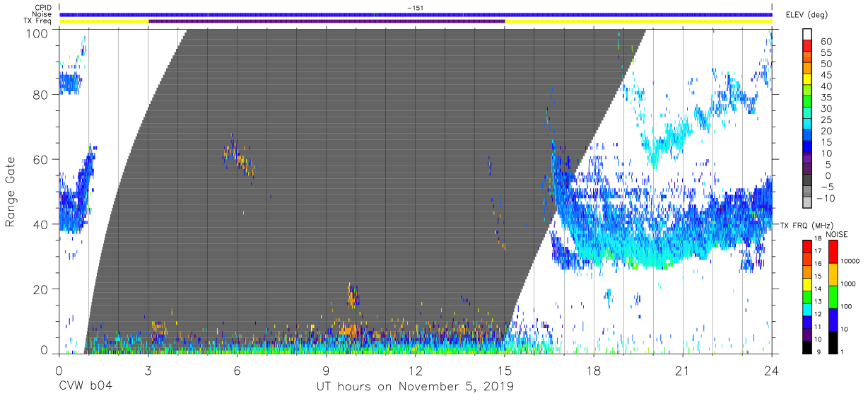Screen dimensions: 868x401
Task: Click the yellow segment of the ELEV color bar
Action: (807, 79)
